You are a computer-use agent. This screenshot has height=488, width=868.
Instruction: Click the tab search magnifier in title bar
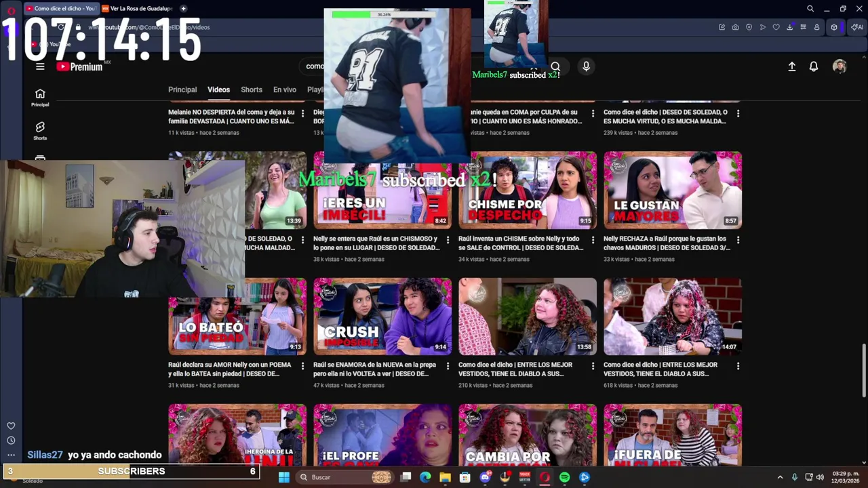(x=810, y=9)
